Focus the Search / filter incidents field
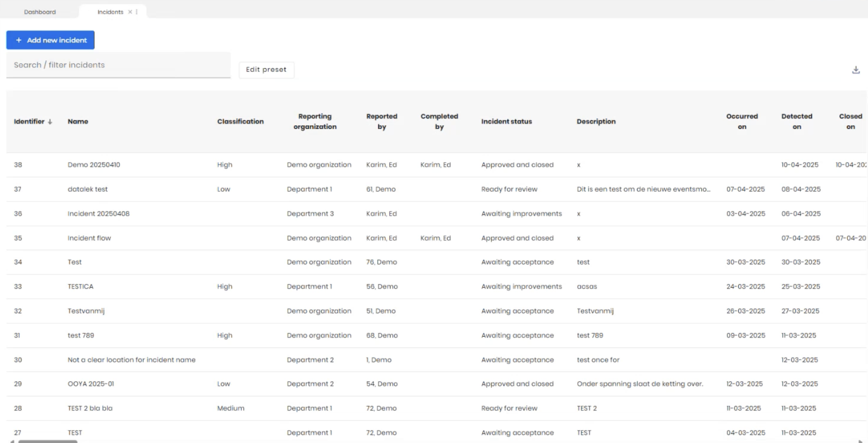Image resolution: width=868 pixels, height=443 pixels. coord(118,65)
